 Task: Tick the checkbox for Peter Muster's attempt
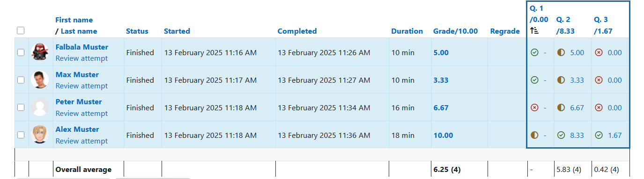click(x=21, y=107)
